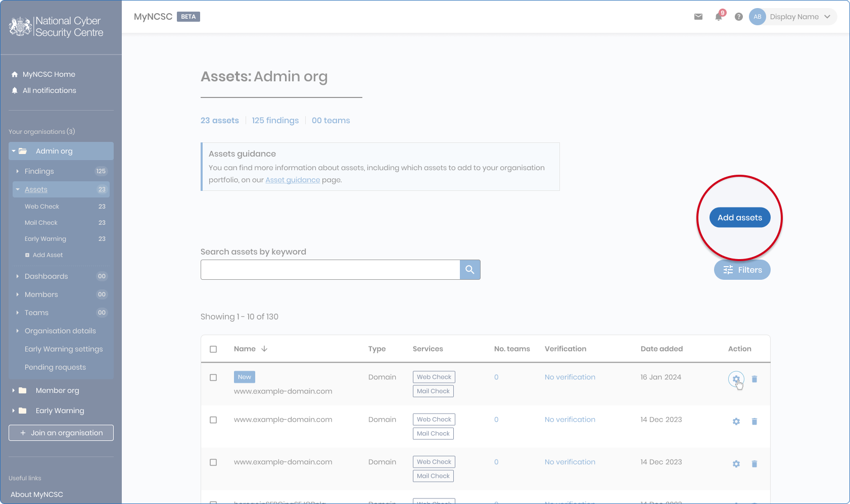Delete the asset added 16 Jan 2024
Screen dimensions: 850x504
pos(754,379)
